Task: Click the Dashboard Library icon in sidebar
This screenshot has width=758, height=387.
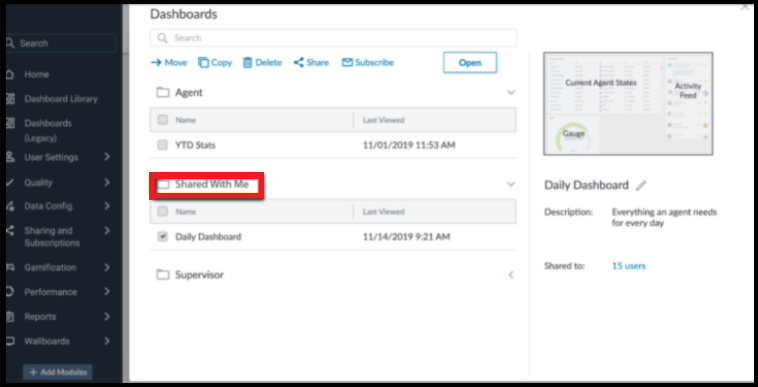Action: (10, 99)
